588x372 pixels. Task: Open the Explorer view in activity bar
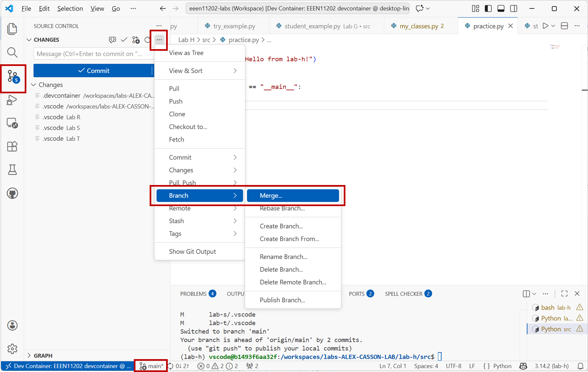pos(12,29)
